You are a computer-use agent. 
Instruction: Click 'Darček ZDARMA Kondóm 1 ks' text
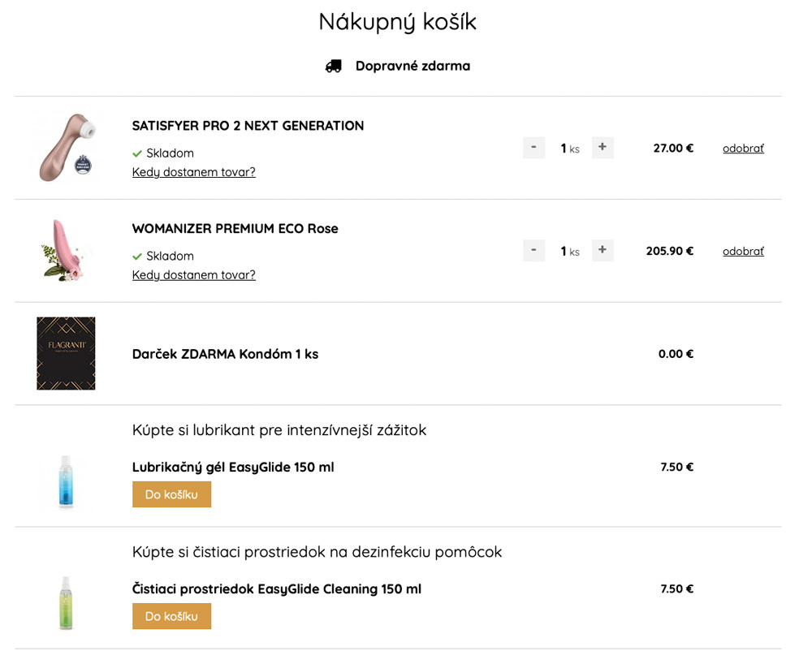(225, 354)
